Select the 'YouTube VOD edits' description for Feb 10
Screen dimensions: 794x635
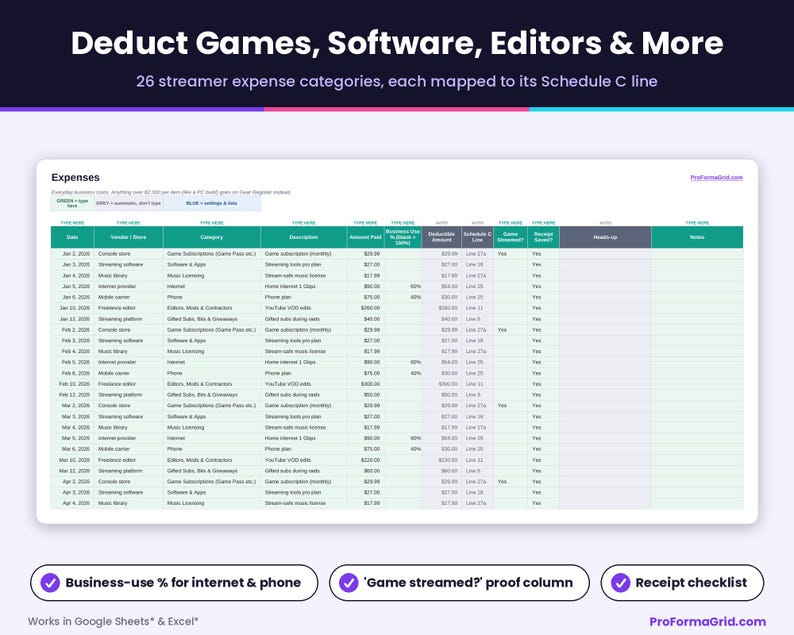pos(304,384)
